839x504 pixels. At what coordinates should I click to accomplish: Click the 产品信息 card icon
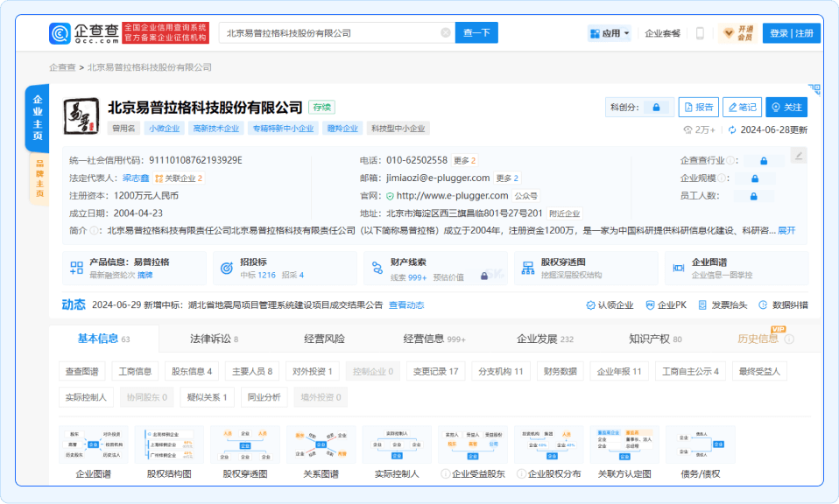76,268
